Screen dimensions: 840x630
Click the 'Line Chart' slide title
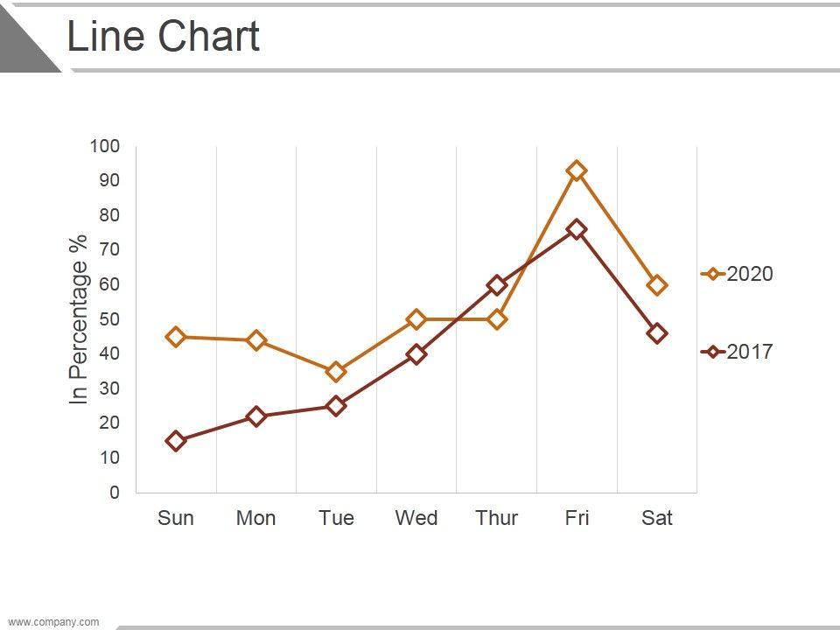pyautogui.click(x=164, y=37)
